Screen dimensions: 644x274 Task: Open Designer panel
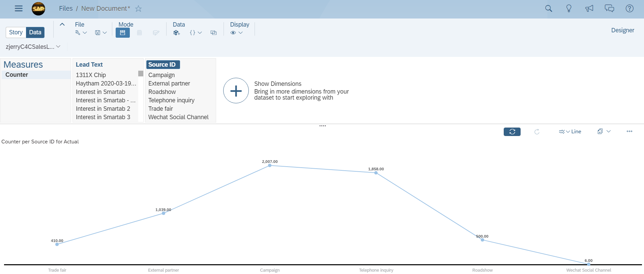622,30
